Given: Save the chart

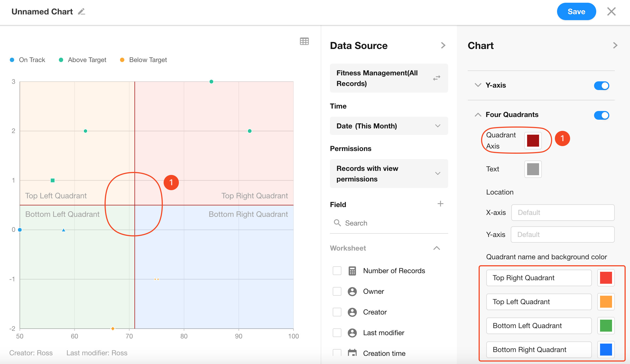Looking at the screenshot, I should click(576, 12).
